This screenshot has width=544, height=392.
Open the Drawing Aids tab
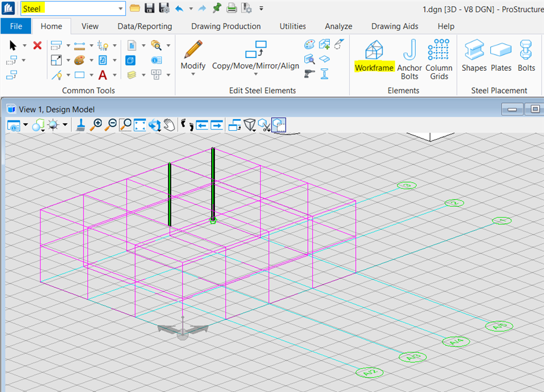395,27
